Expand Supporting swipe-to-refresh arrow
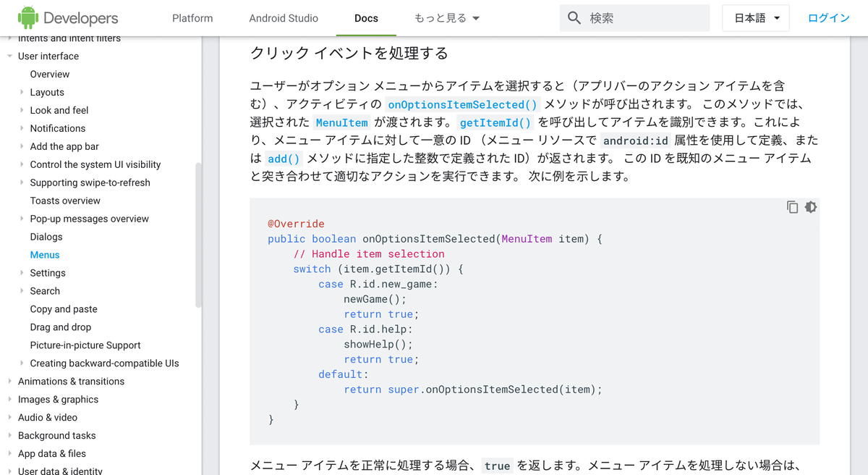Screen dimensions: 868x475 [22, 182]
